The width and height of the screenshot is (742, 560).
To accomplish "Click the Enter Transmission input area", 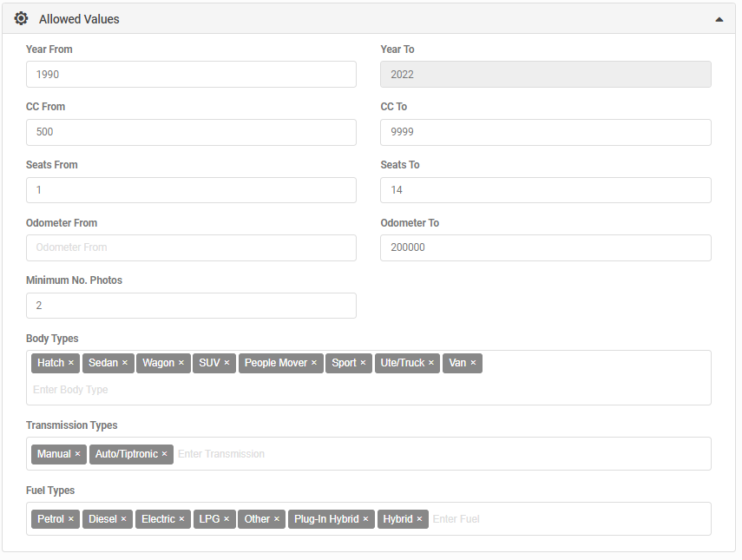I will [x=221, y=454].
